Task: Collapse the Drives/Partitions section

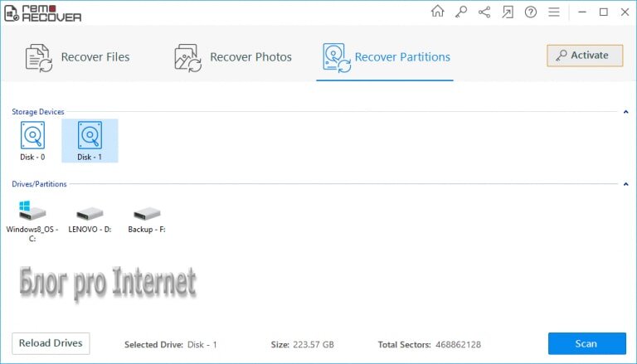Action: pos(625,184)
